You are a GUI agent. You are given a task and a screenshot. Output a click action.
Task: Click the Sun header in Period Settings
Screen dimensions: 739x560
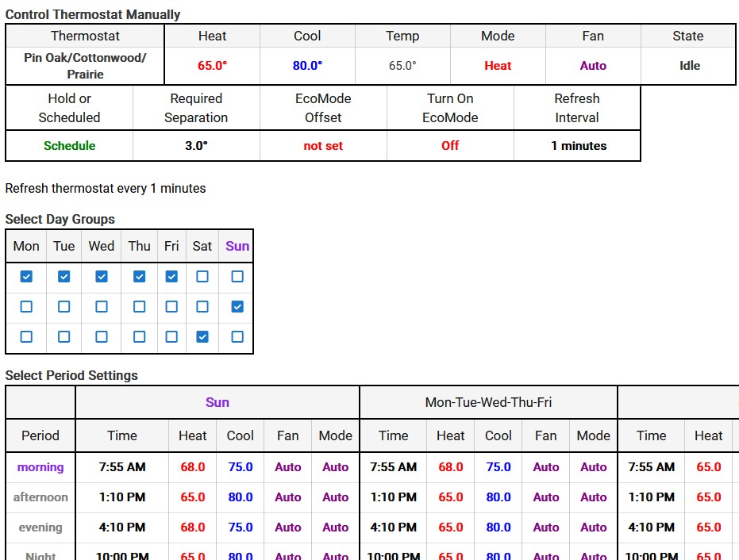point(217,402)
